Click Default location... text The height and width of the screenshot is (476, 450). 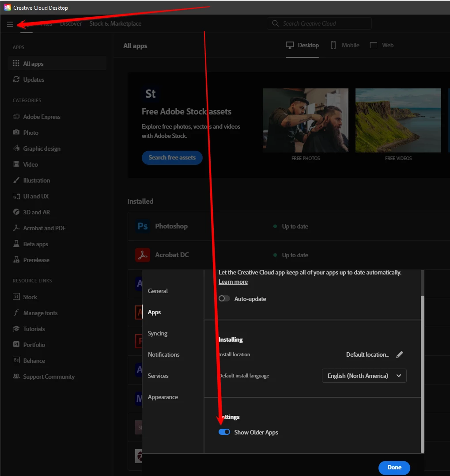click(x=368, y=354)
